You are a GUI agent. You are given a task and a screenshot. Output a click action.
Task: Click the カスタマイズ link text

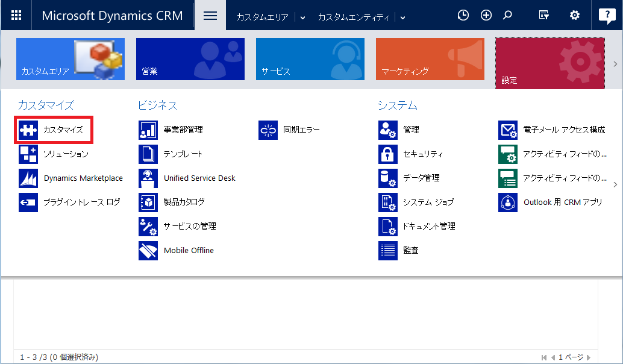(x=64, y=130)
